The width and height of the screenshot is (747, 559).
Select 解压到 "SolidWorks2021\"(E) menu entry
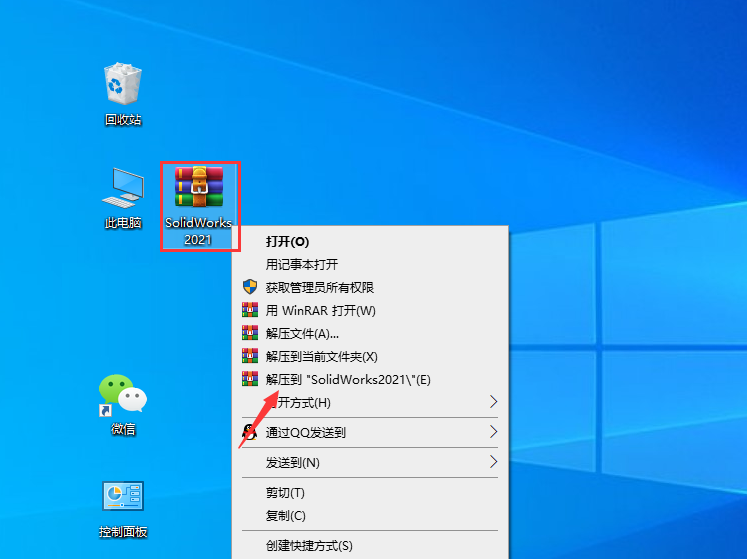pos(370,379)
